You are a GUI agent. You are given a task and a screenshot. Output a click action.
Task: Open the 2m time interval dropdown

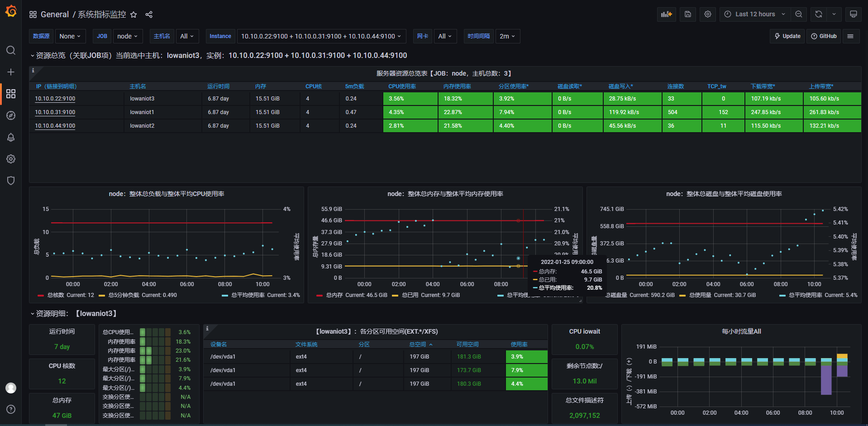click(508, 36)
